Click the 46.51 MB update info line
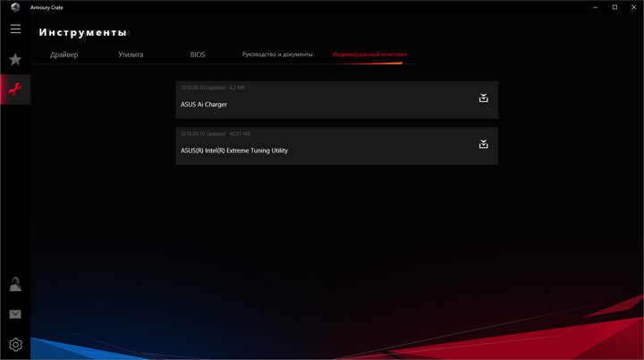Viewport: 644px width, 360px height. 216,133
